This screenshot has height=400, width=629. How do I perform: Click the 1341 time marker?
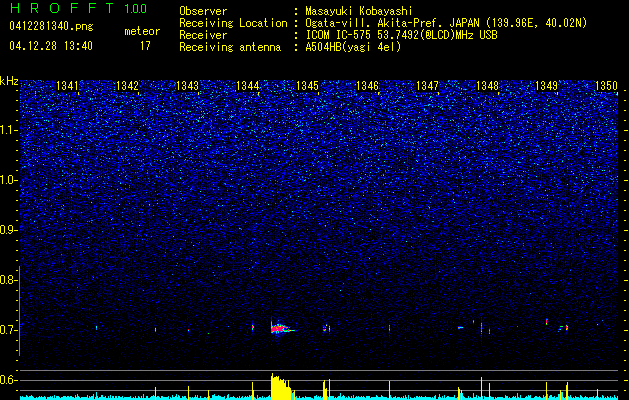point(67,86)
